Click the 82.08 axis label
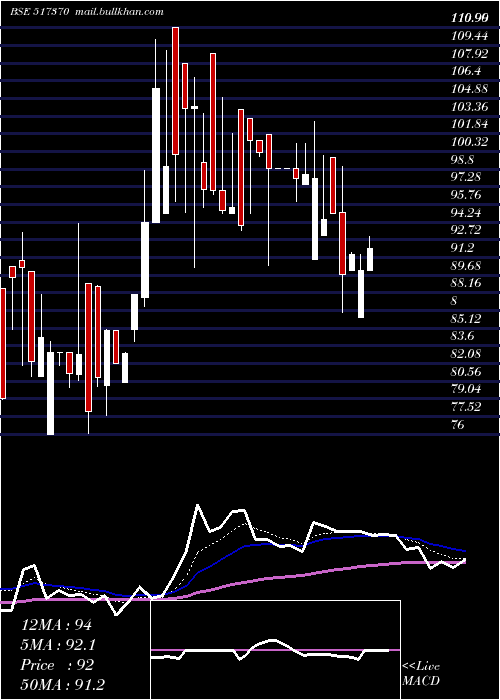Screen dimensions: 500x700 tap(466, 354)
